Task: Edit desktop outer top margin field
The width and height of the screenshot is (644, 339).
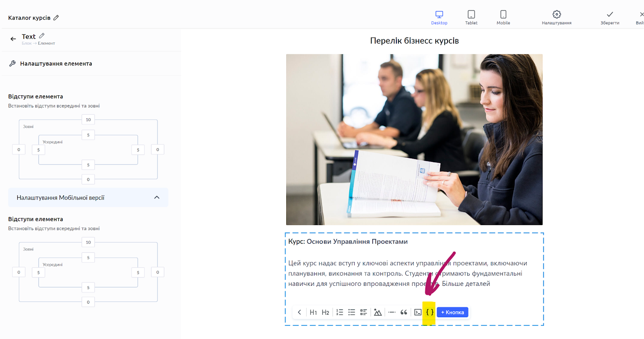Action: point(88,120)
